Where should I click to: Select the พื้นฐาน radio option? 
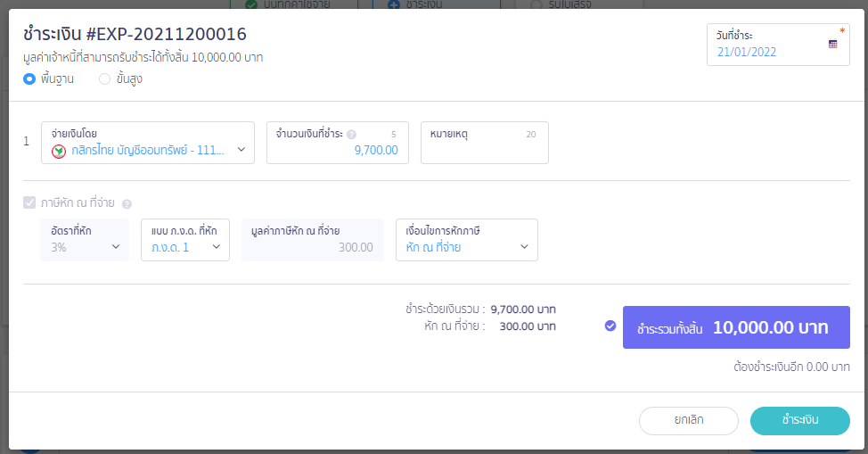click(29, 78)
